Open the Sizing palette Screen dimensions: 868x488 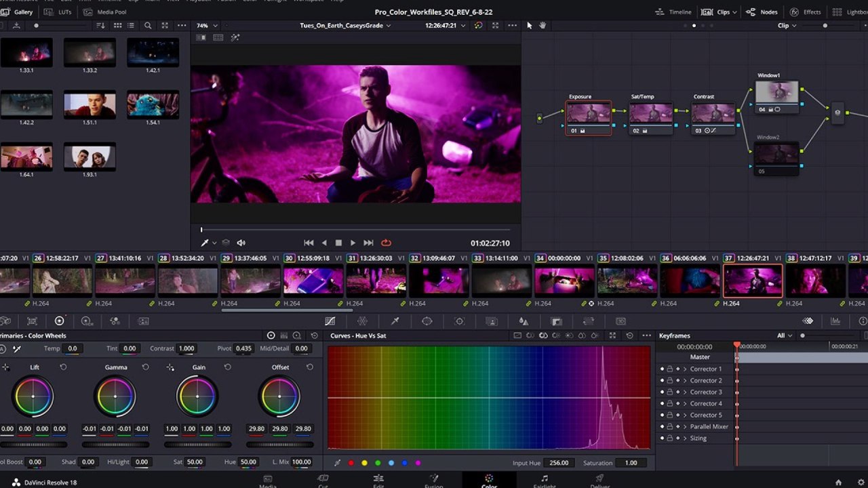click(x=588, y=321)
